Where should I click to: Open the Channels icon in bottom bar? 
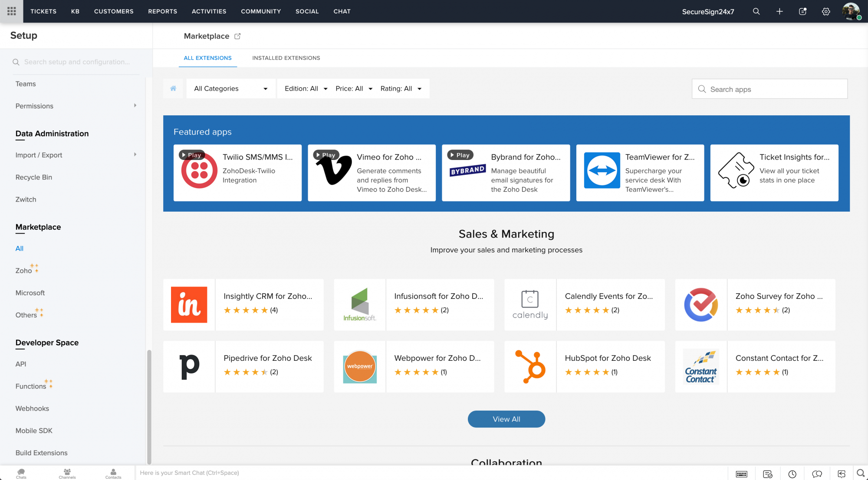67,473
